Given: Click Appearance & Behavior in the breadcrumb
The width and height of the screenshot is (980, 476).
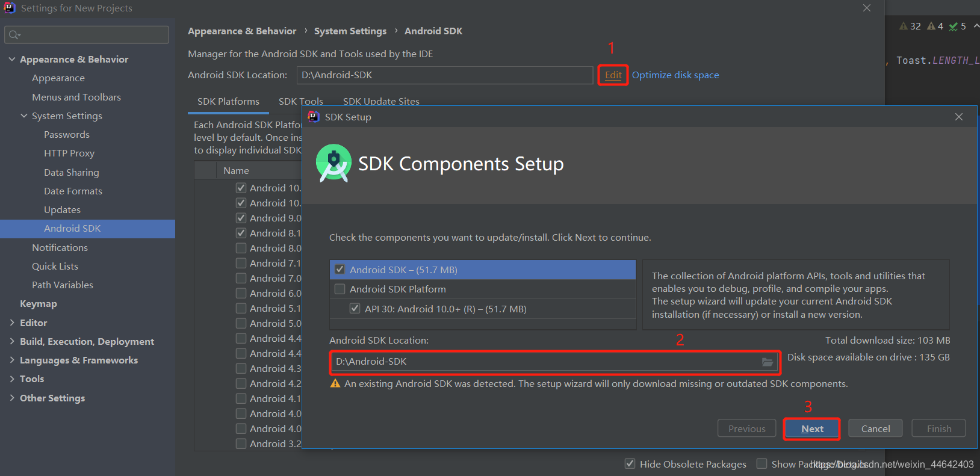Looking at the screenshot, I should [x=242, y=31].
